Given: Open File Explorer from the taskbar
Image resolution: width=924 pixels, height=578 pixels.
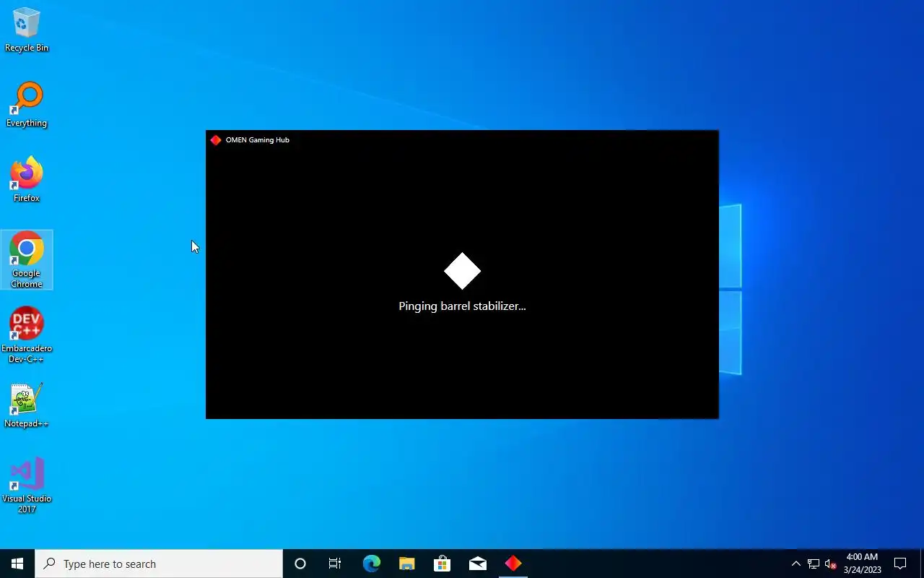Looking at the screenshot, I should click(407, 564).
